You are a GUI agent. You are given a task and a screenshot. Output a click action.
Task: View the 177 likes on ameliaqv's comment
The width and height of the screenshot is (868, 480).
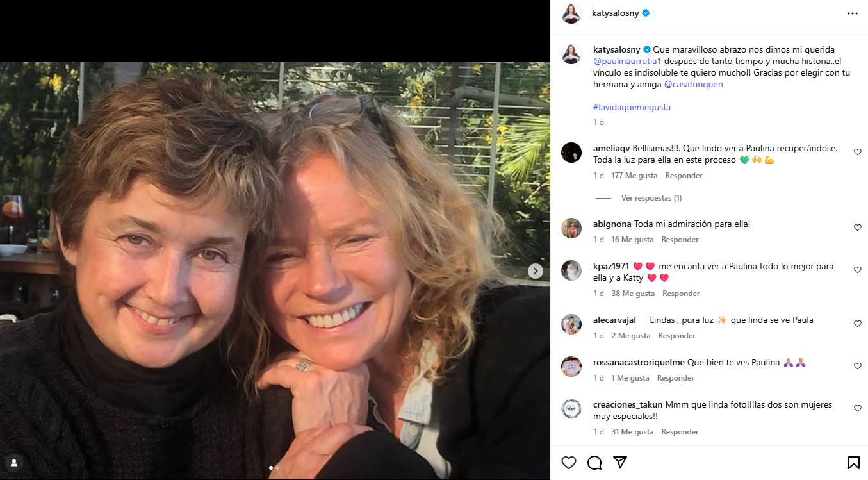pyautogui.click(x=634, y=176)
